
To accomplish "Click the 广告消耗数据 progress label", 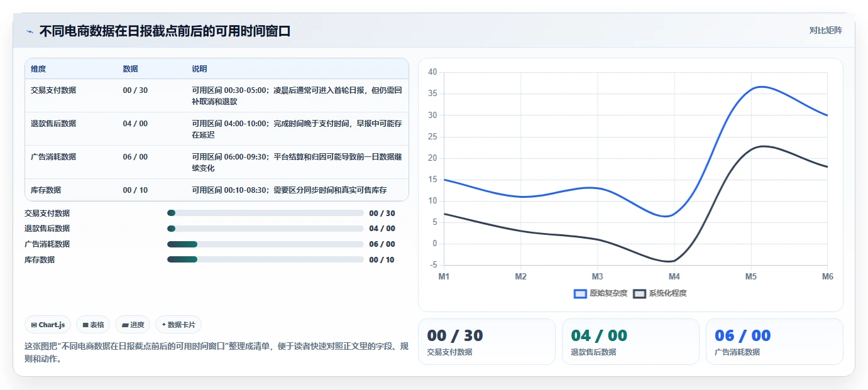I will (x=47, y=244).
